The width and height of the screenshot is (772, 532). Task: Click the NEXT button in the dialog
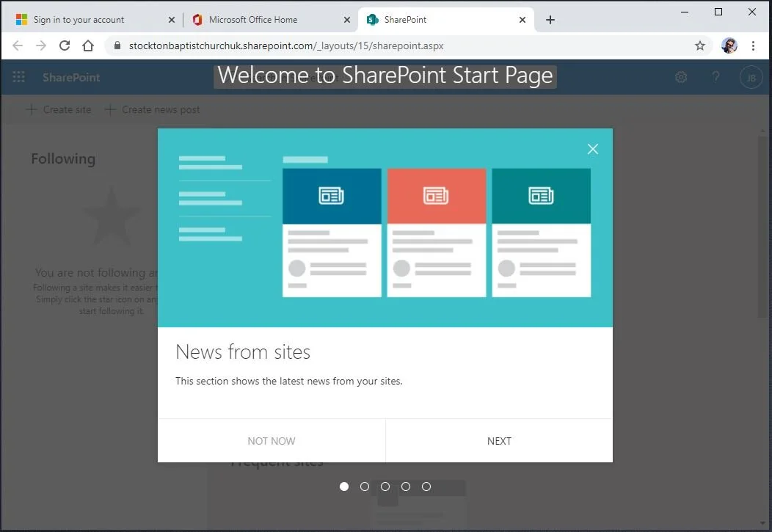(499, 441)
